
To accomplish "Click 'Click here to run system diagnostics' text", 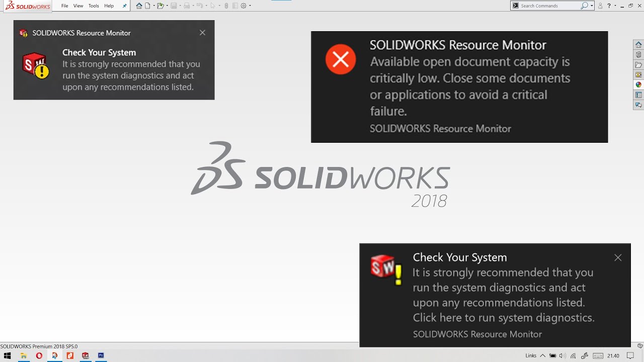I will pos(504,318).
